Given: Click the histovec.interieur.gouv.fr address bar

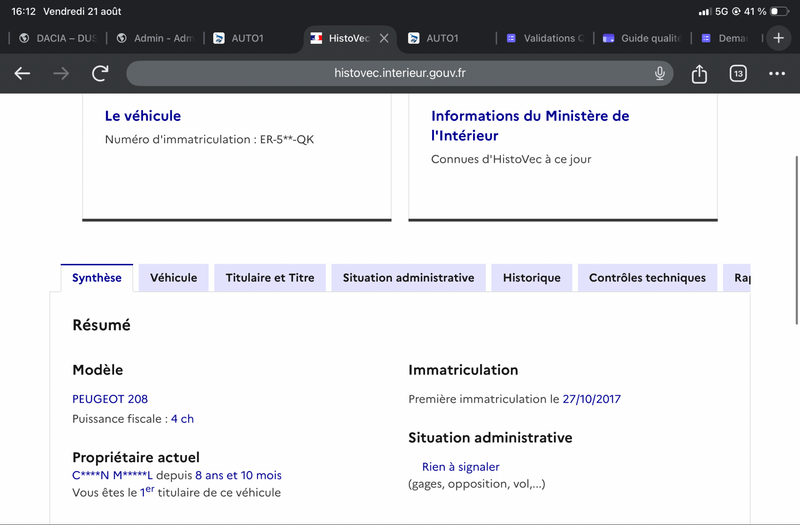Looking at the screenshot, I should point(399,73).
